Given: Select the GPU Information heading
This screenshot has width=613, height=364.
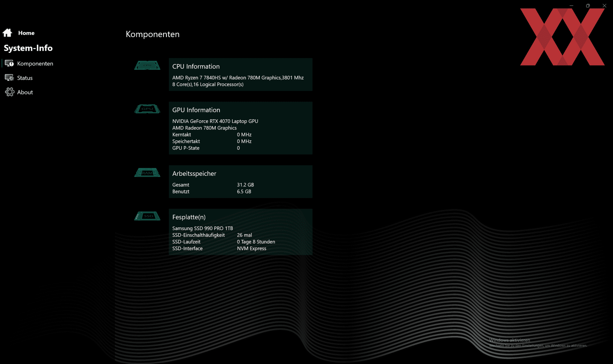Looking at the screenshot, I should pyautogui.click(x=196, y=110).
